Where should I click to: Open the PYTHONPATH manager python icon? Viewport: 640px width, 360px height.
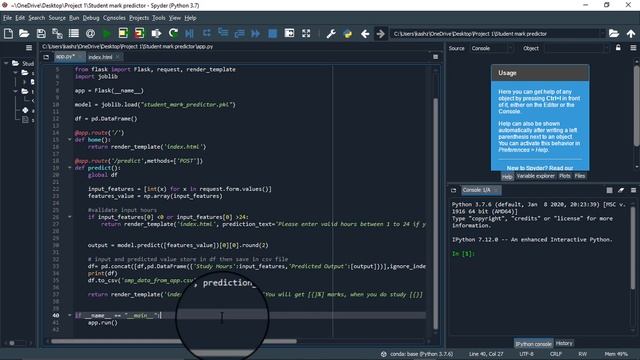[x=348, y=33]
